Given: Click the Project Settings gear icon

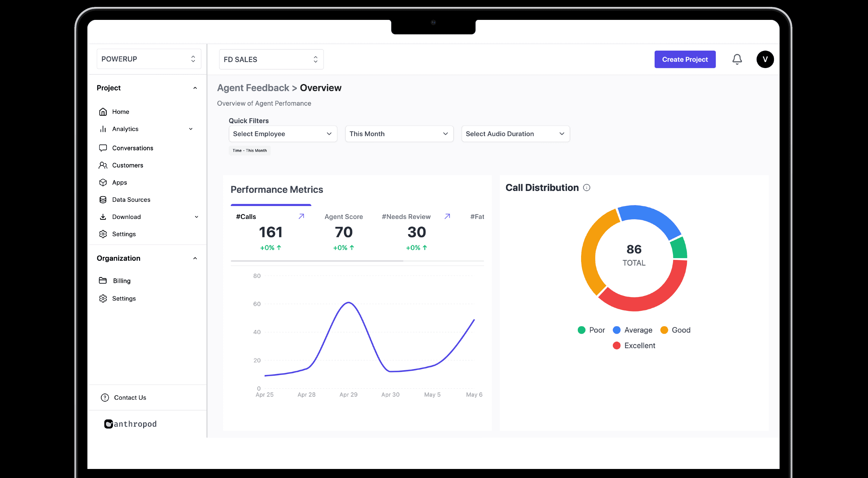Looking at the screenshot, I should click(103, 234).
